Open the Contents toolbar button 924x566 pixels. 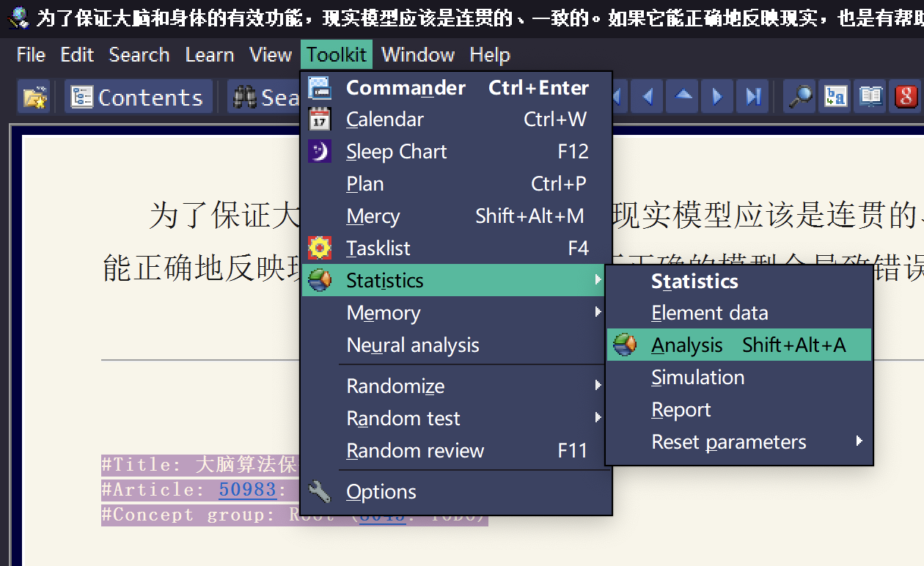(x=138, y=97)
